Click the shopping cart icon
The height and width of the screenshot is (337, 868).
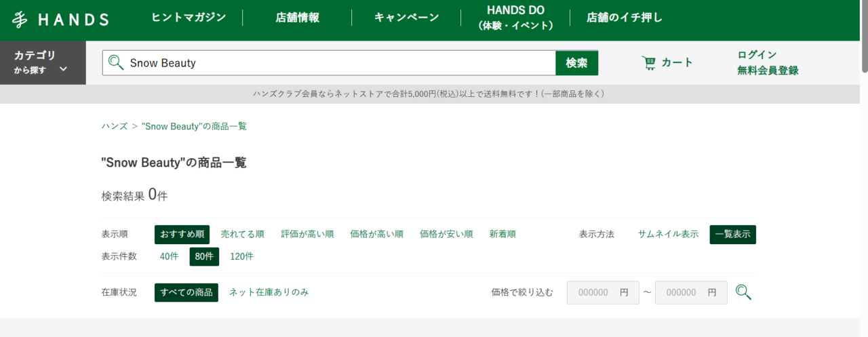[649, 63]
